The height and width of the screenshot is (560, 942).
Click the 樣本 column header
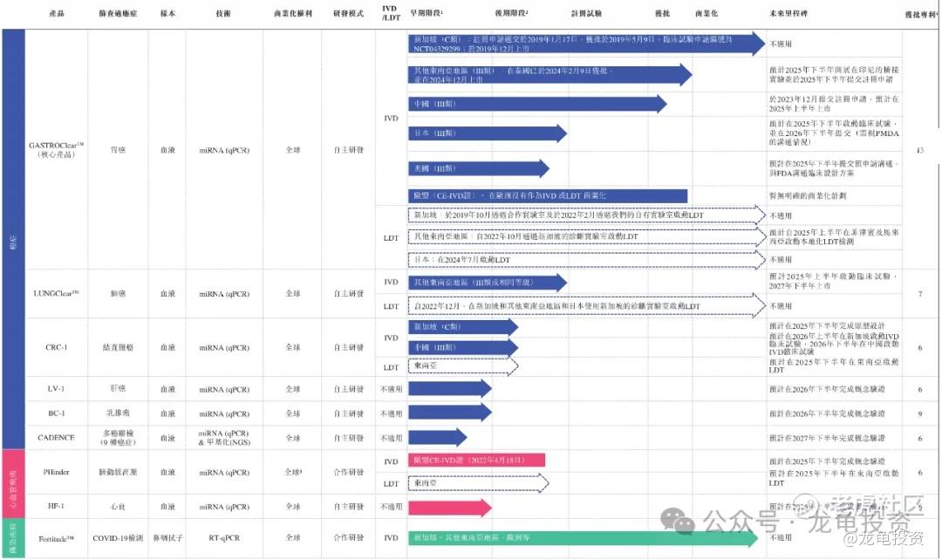[x=167, y=13]
